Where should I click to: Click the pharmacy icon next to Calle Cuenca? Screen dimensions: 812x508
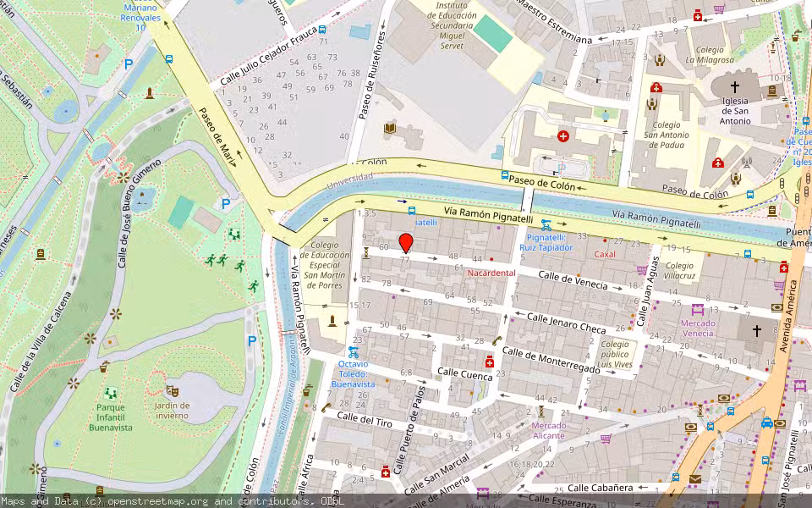point(490,362)
